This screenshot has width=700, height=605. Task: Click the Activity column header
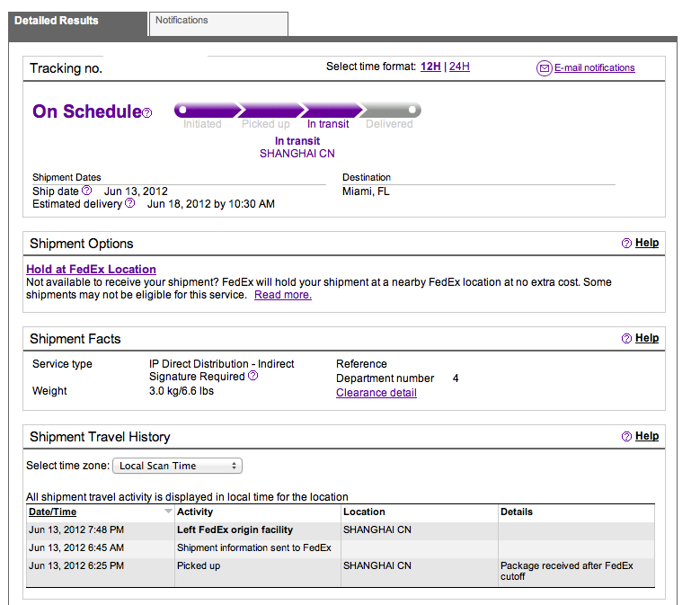click(195, 512)
